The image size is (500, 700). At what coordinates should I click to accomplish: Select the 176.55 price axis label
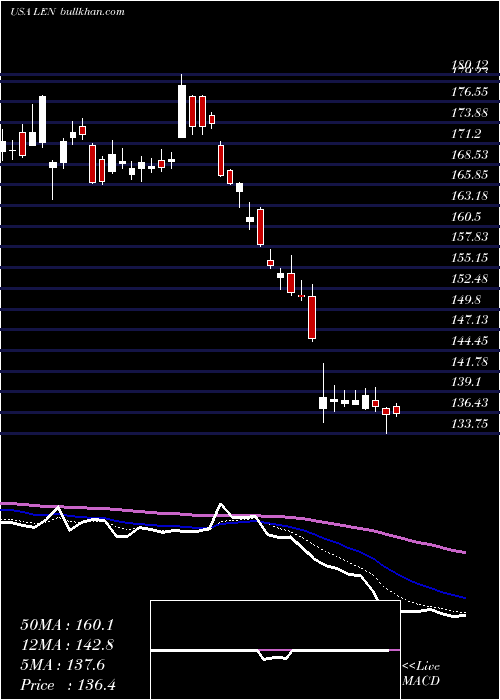[470, 92]
